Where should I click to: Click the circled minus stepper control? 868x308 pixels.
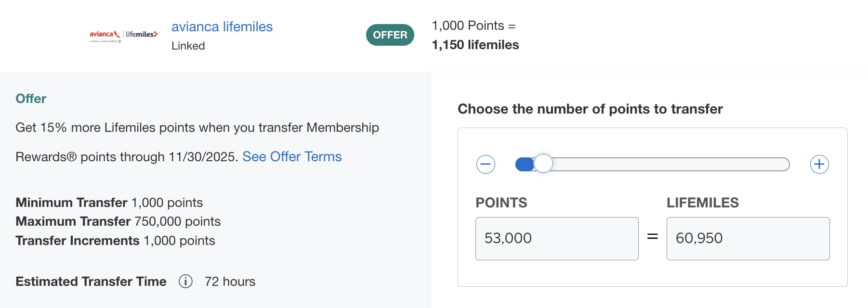486,164
